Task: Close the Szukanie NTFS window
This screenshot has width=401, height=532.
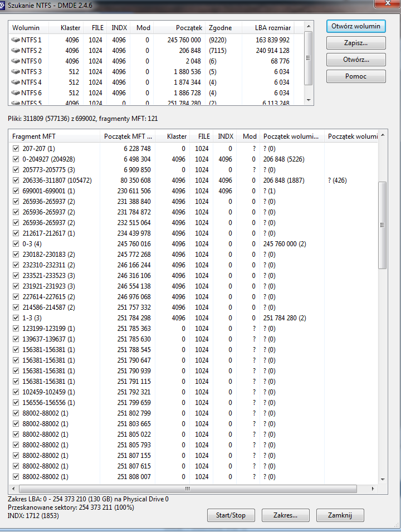Action: coord(388,3)
